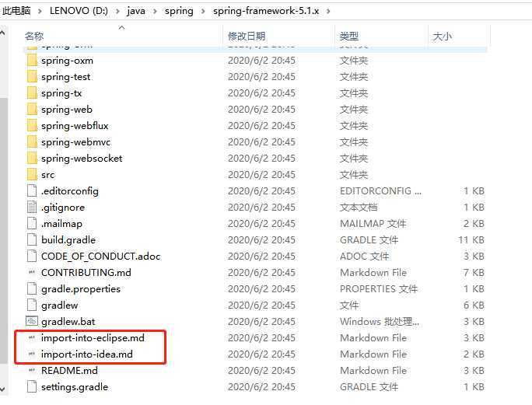
Task: Select the build.gradle file icon
Action: tap(32, 239)
